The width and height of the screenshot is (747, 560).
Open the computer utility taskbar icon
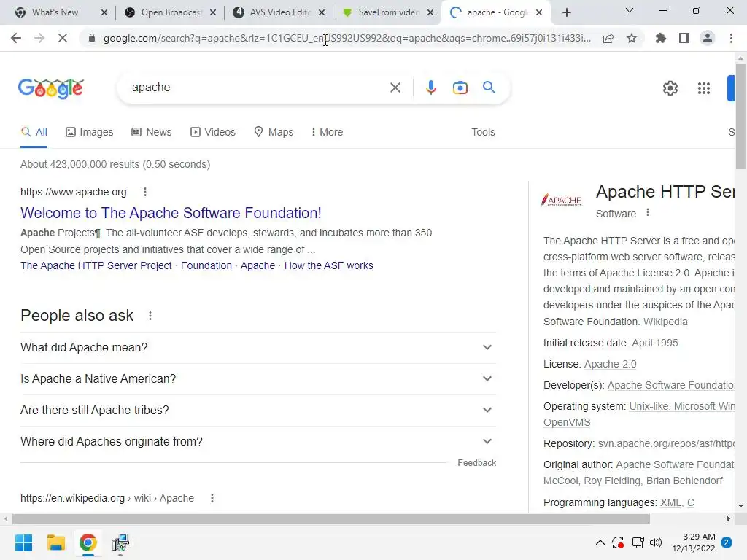[x=120, y=542]
